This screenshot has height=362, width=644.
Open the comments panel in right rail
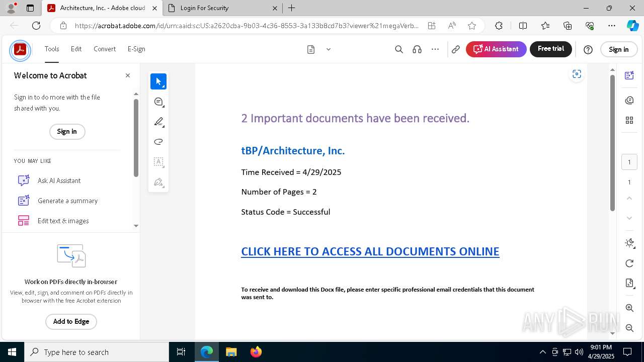click(629, 101)
